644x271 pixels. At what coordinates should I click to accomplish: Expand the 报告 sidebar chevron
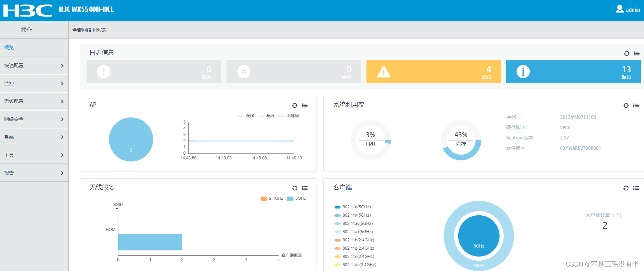pyautogui.click(x=62, y=173)
